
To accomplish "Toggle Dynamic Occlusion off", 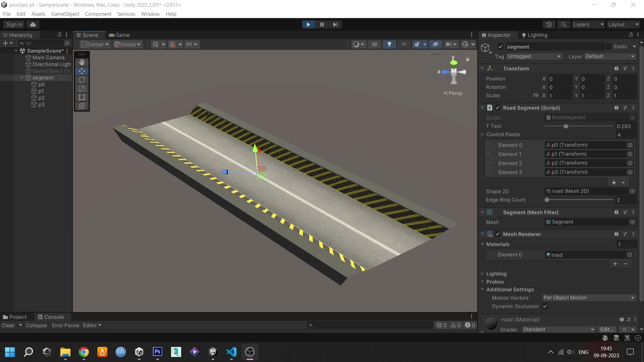I will [545, 306].
